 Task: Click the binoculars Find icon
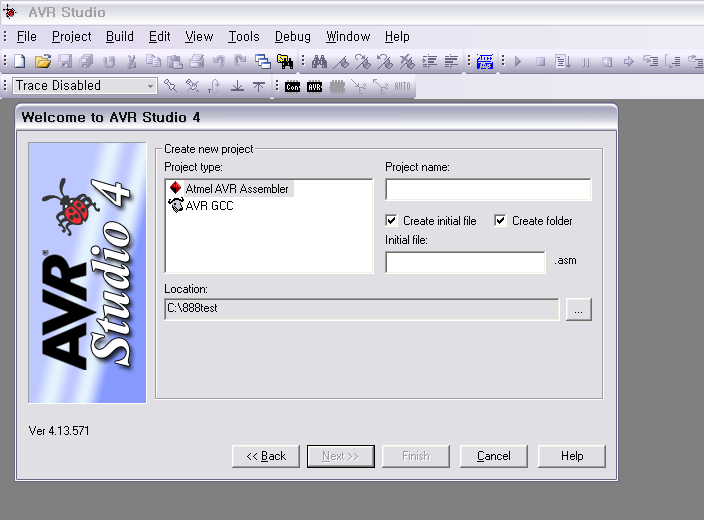(319, 61)
